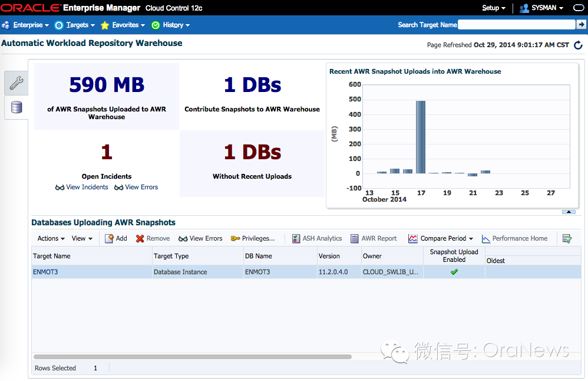Click the ENMOT3 DB Name cell
Screen dimensions: 588x381
point(280,272)
